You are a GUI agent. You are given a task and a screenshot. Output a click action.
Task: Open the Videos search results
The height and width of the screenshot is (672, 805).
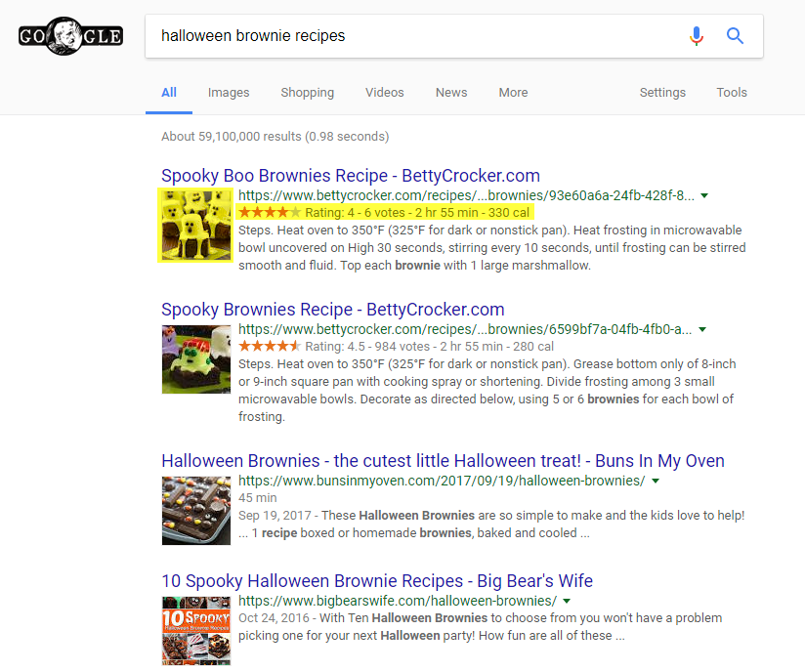click(384, 92)
